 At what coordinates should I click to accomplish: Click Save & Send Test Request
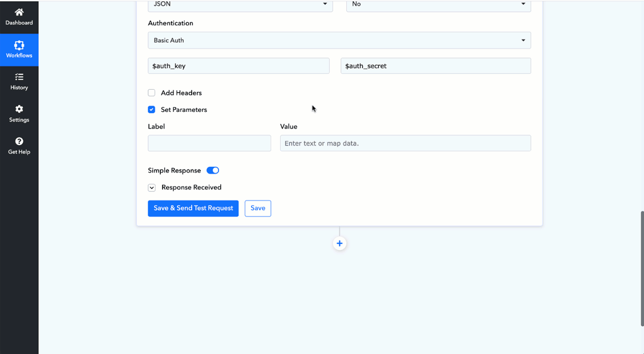(x=193, y=208)
